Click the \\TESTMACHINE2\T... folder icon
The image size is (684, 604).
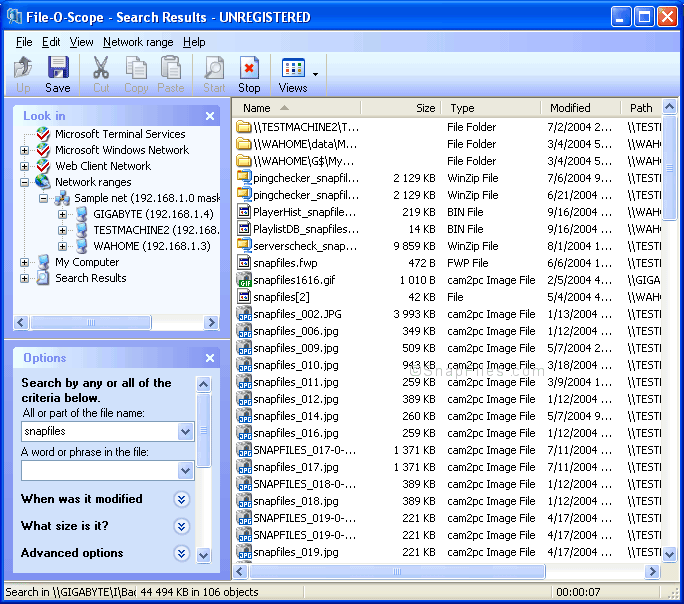click(x=244, y=127)
